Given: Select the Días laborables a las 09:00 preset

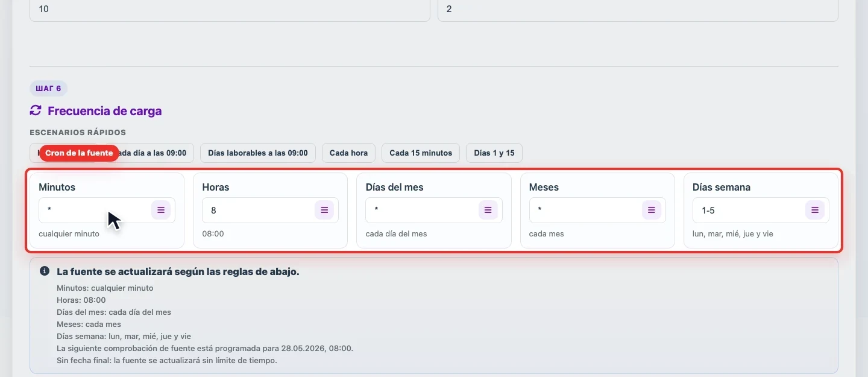Looking at the screenshot, I should tap(258, 153).
